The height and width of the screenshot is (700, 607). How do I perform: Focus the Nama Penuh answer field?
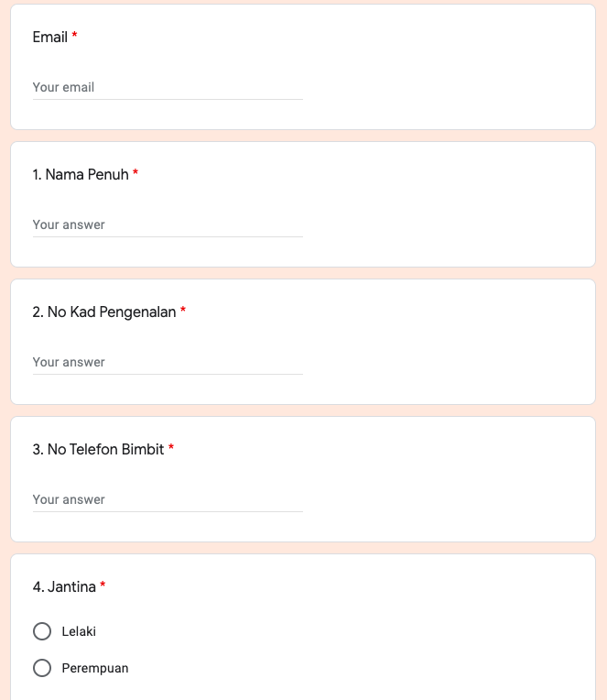pyautogui.click(x=167, y=224)
